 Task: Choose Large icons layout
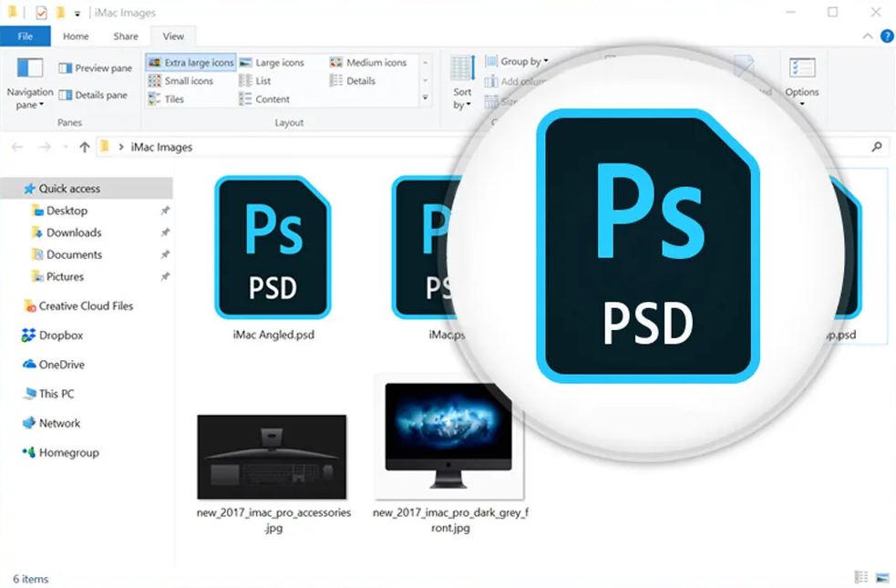272,62
